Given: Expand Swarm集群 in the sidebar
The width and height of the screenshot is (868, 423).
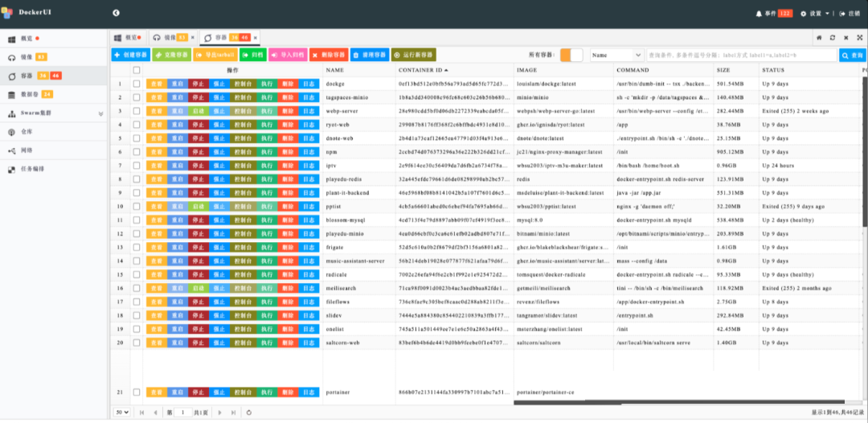Looking at the screenshot, I should [54, 113].
